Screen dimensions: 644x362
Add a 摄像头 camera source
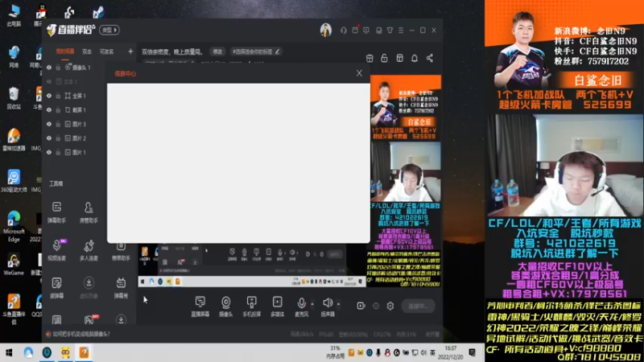coord(226,306)
